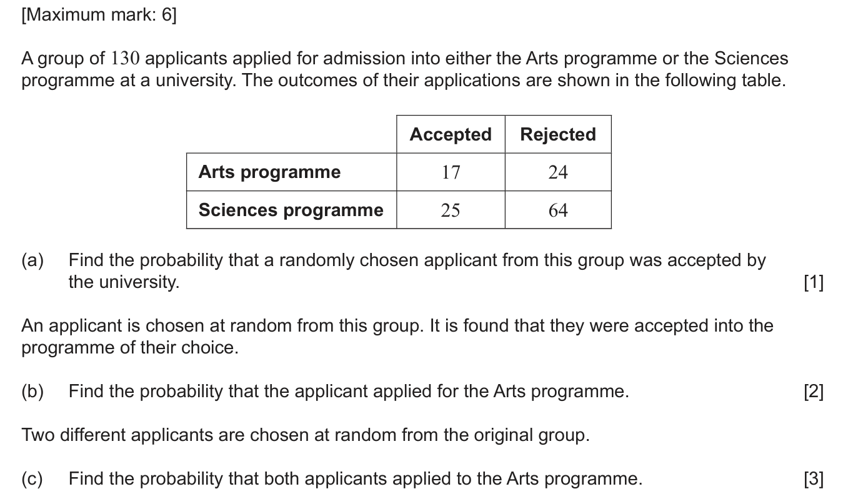Click the [2] mark indicator

[814, 392]
